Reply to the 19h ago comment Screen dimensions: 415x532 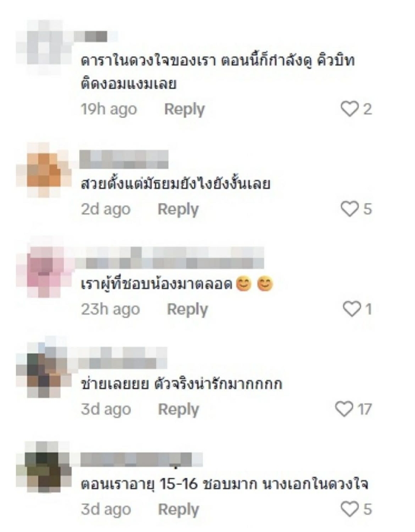pyautogui.click(x=185, y=109)
